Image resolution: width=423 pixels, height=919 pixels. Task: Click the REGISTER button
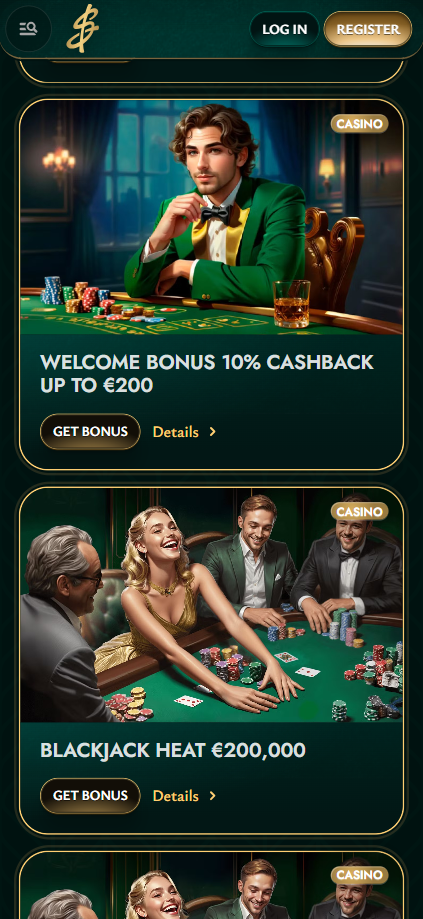[x=368, y=29]
